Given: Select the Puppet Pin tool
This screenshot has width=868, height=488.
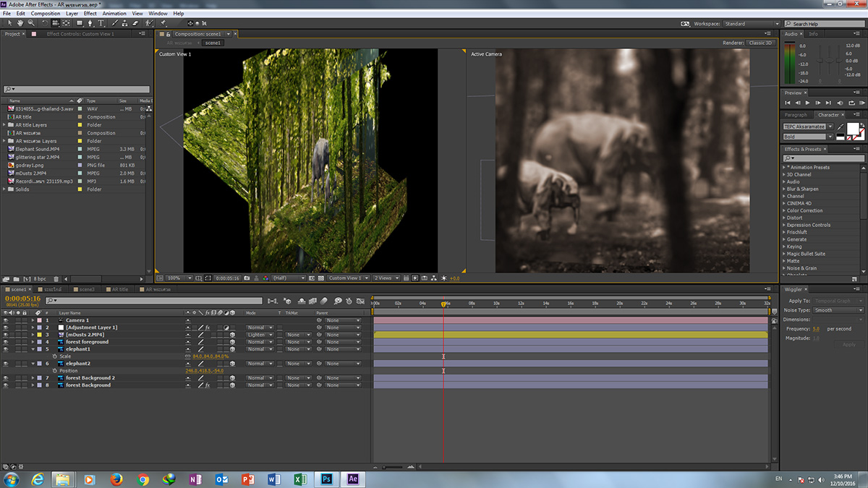Looking at the screenshot, I should (x=164, y=23).
